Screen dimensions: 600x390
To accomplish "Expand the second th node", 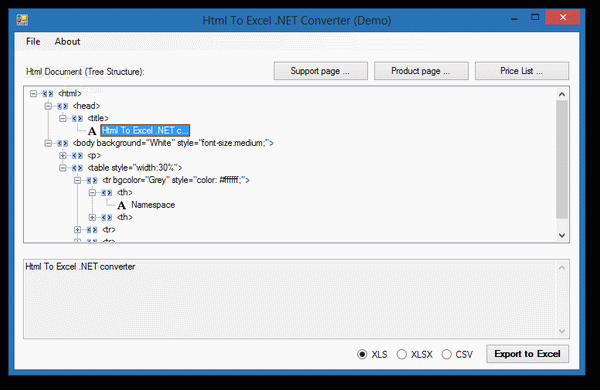I will (92, 217).
